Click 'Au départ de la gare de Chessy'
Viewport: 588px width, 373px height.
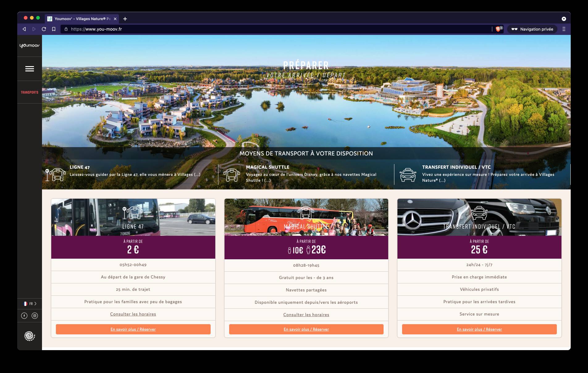[x=133, y=277]
